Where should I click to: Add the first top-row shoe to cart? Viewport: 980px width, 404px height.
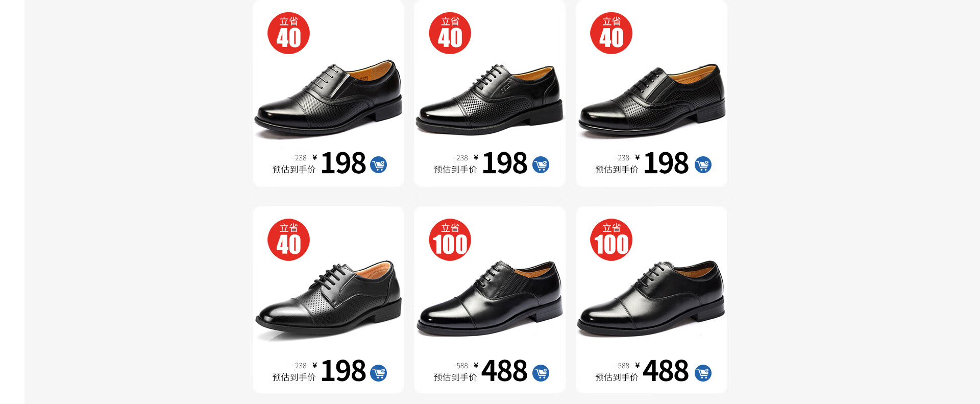pyautogui.click(x=378, y=164)
